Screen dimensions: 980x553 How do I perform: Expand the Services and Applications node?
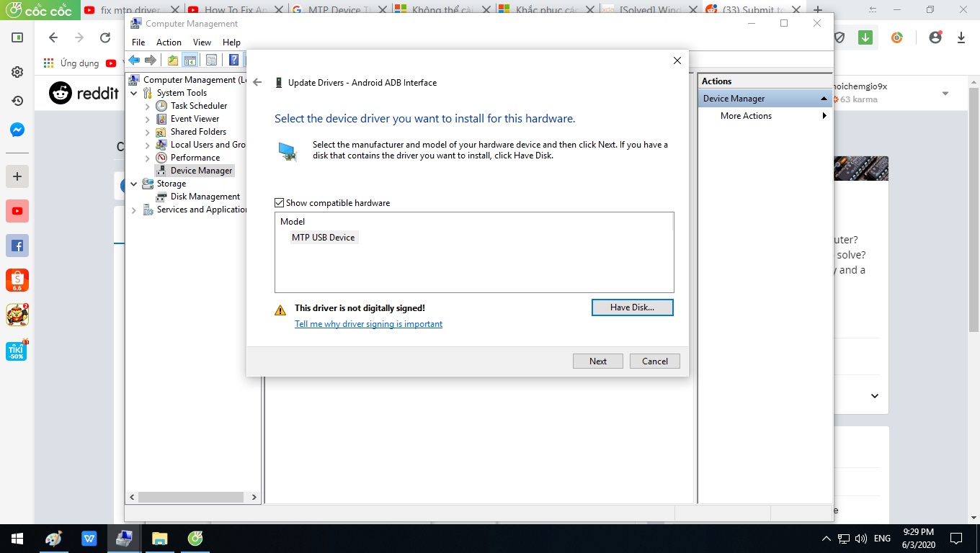pyautogui.click(x=134, y=210)
